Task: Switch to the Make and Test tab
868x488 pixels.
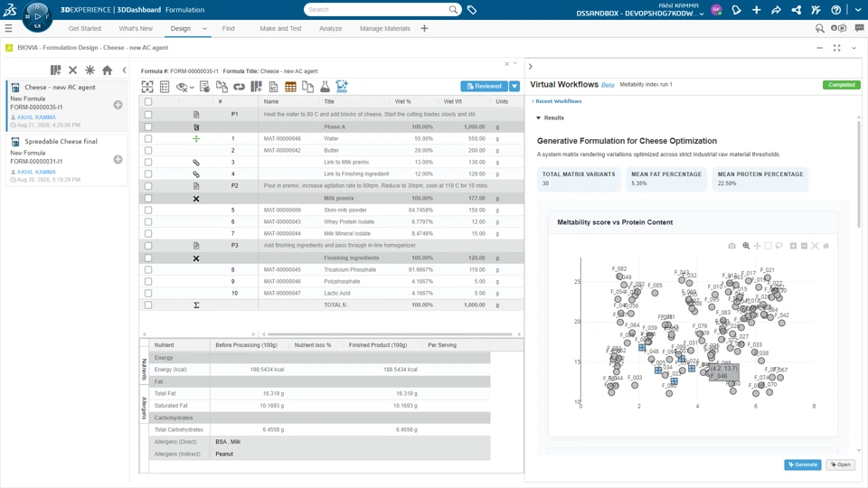Action: (280, 29)
